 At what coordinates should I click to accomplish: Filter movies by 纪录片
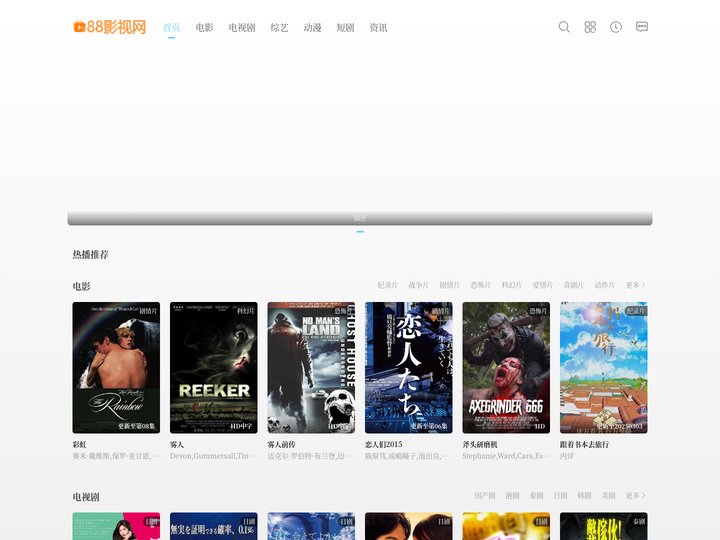coord(388,285)
